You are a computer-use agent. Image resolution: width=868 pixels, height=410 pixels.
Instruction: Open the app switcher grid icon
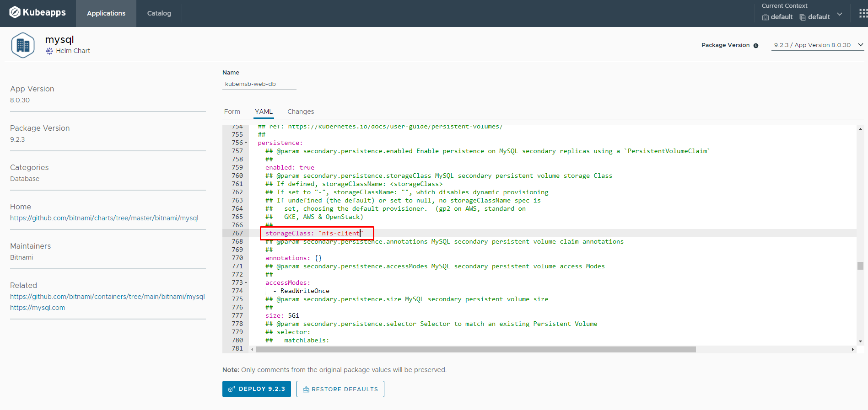point(863,13)
